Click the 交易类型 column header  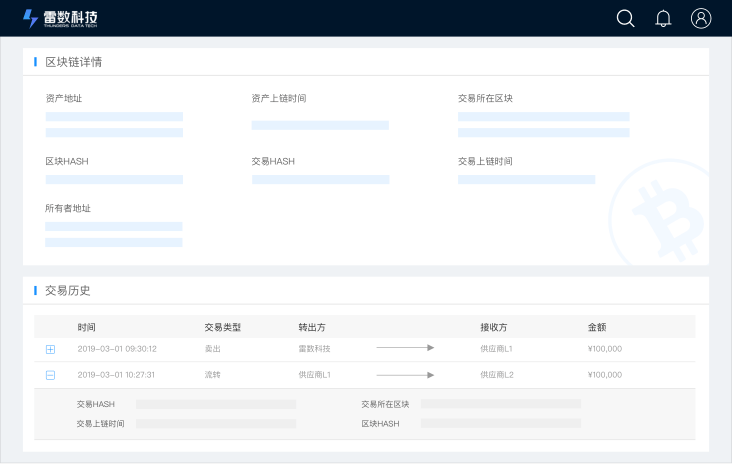point(223,327)
